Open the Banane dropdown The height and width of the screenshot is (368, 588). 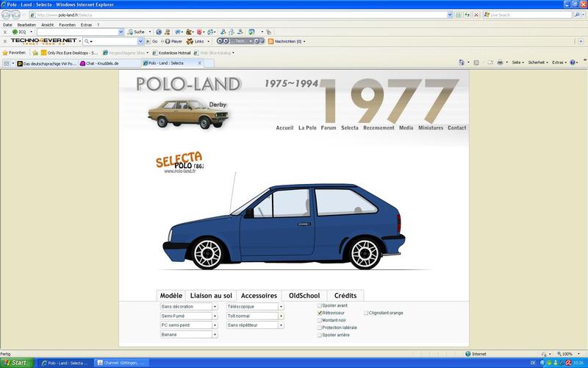189,334
